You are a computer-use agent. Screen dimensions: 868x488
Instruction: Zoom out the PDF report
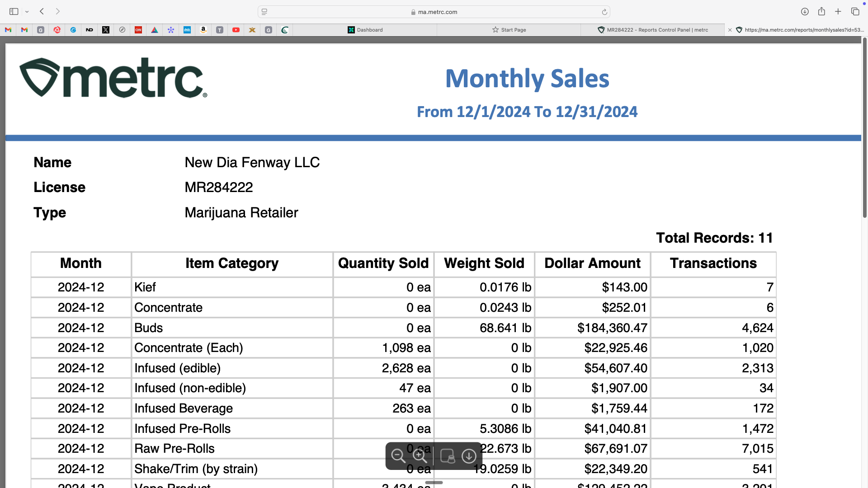point(398,456)
